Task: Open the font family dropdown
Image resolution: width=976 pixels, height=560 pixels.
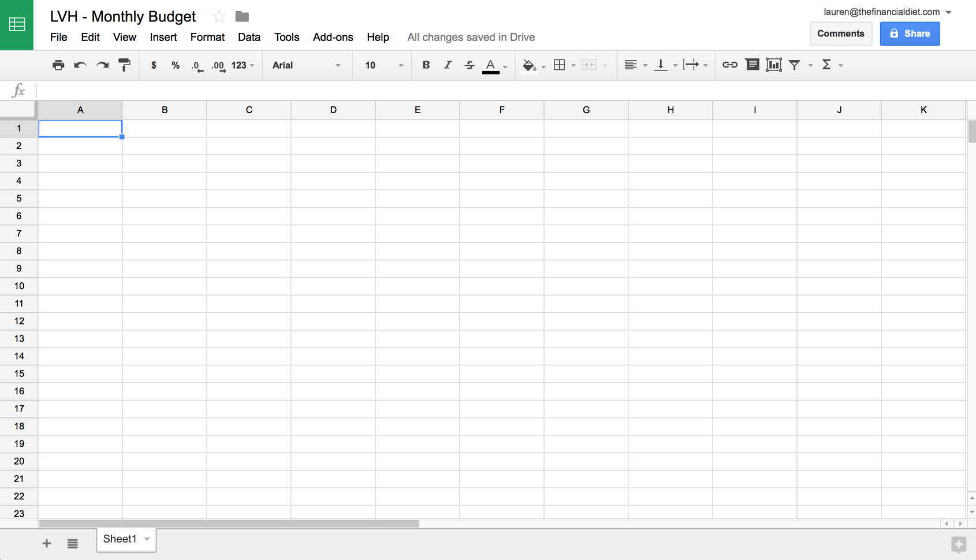Action: click(307, 65)
